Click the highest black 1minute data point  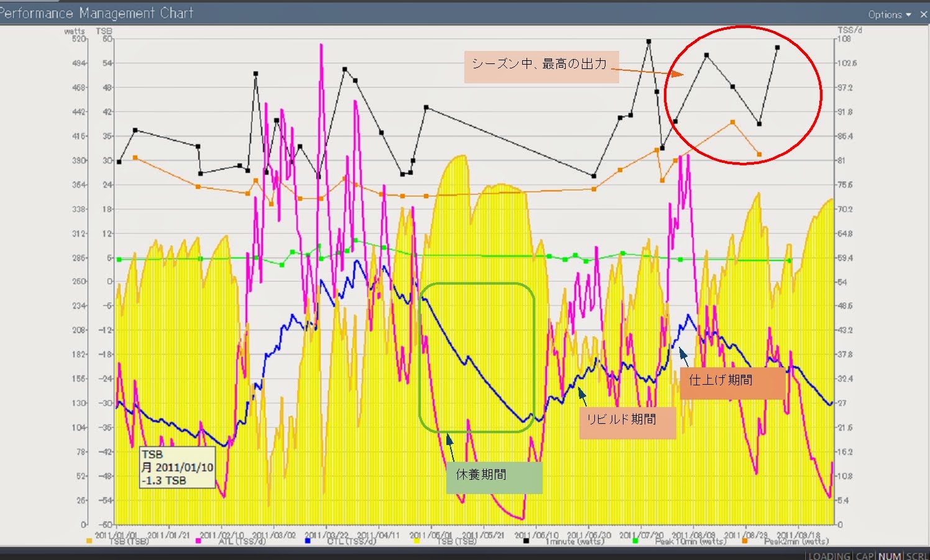[648, 41]
